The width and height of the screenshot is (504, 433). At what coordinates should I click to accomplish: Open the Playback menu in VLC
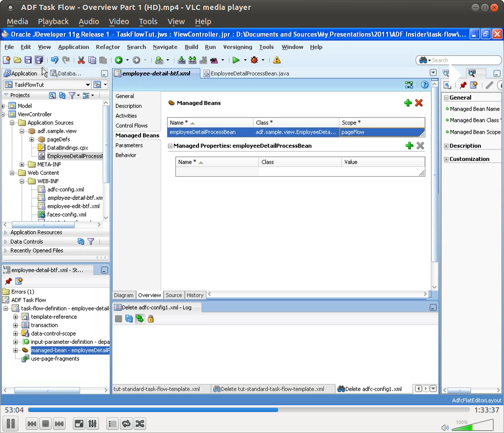[x=53, y=21]
